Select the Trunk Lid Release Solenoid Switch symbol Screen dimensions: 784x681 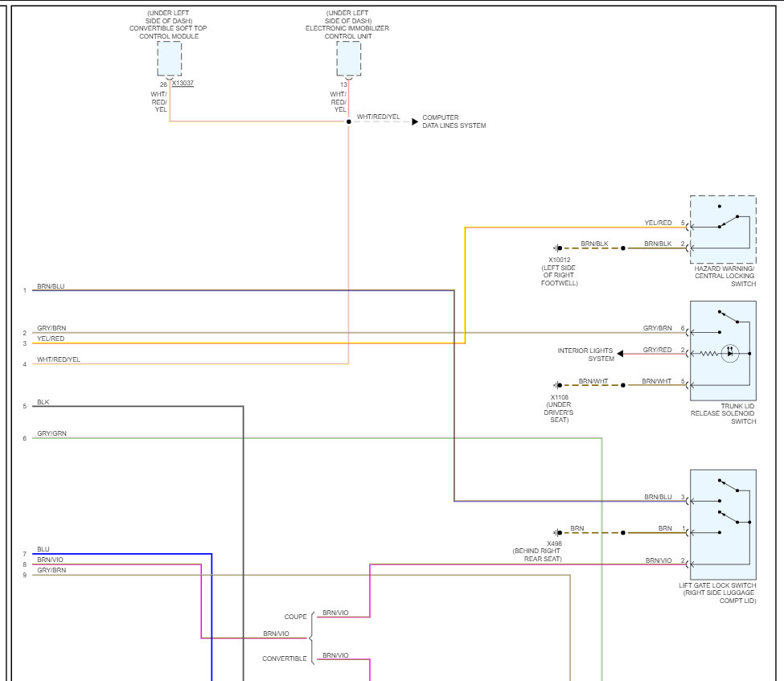pos(723,351)
